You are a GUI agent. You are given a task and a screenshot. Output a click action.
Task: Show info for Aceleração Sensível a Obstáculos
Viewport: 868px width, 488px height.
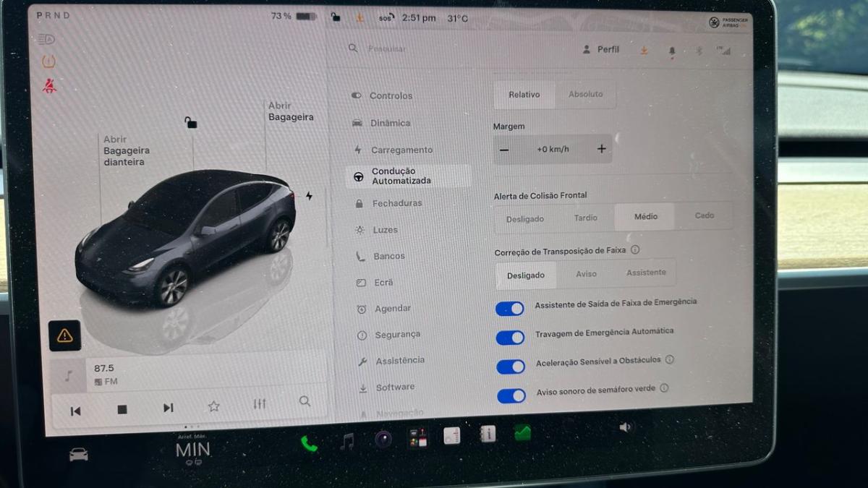(669, 359)
